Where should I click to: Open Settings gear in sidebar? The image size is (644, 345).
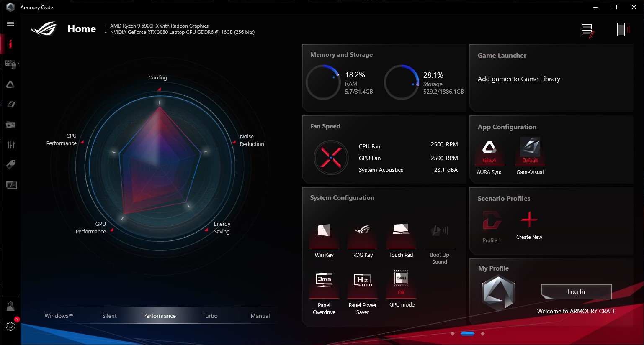coord(10,326)
